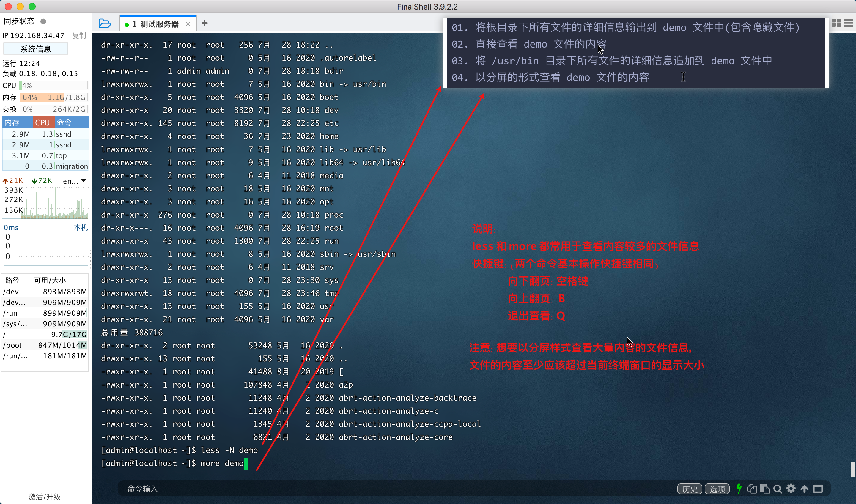Viewport: 856px width, 504px height.
Task: Click the paste icon in command bar
Action: click(765, 489)
